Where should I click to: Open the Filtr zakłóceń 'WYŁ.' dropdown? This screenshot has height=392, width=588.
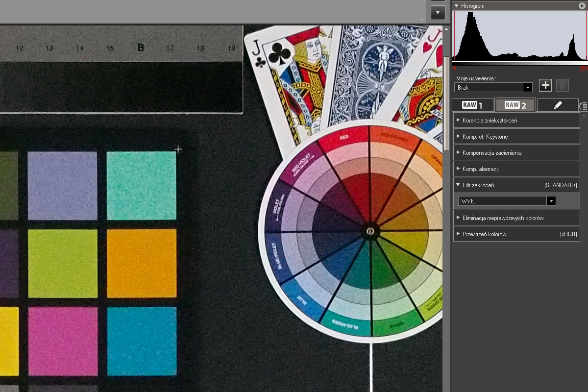(507, 201)
